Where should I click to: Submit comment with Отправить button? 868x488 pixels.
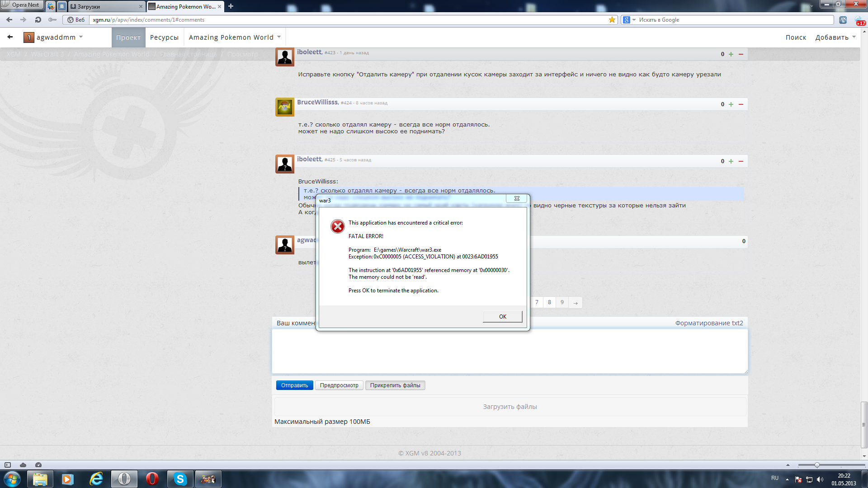pyautogui.click(x=294, y=385)
